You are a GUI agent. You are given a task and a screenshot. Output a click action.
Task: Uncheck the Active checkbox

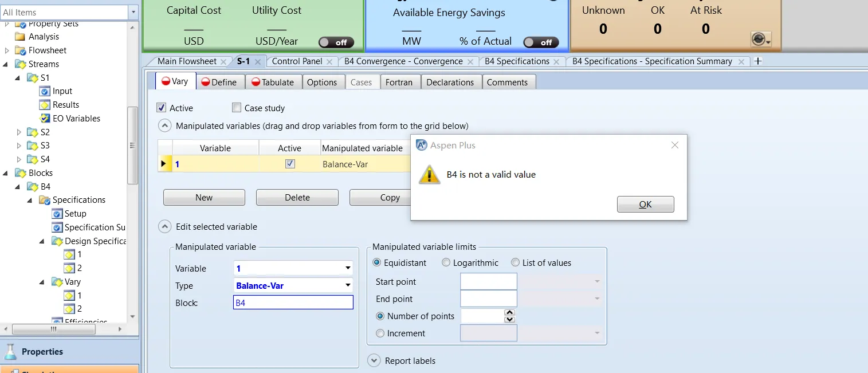point(162,108)
